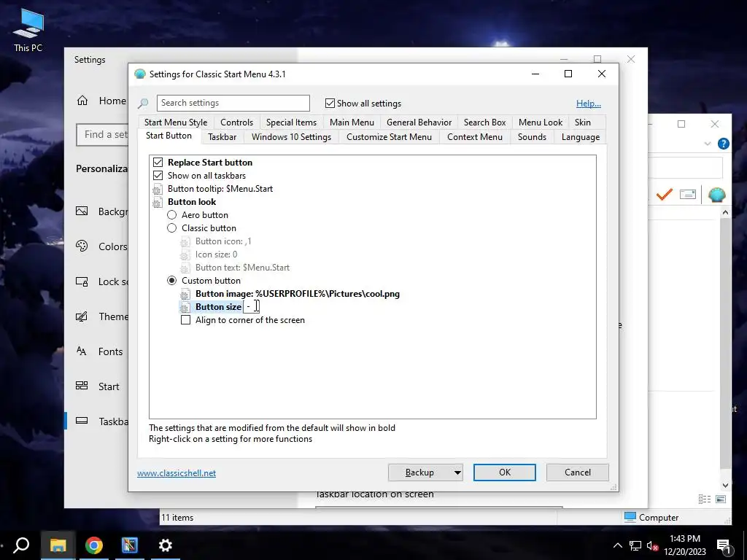Click the taskbar search magnifier
Image resolution: width=747 pixels, height=560 pixels.
[x=21, y=545]
